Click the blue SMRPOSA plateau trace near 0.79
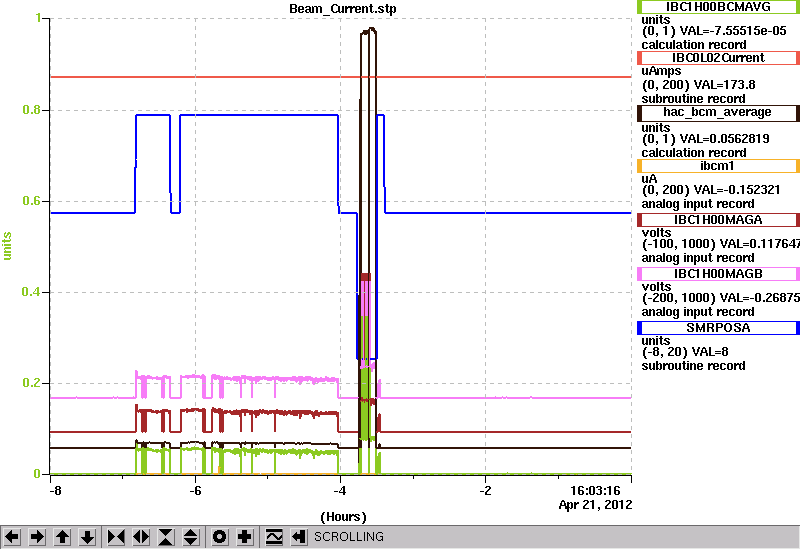 point(259,115)
